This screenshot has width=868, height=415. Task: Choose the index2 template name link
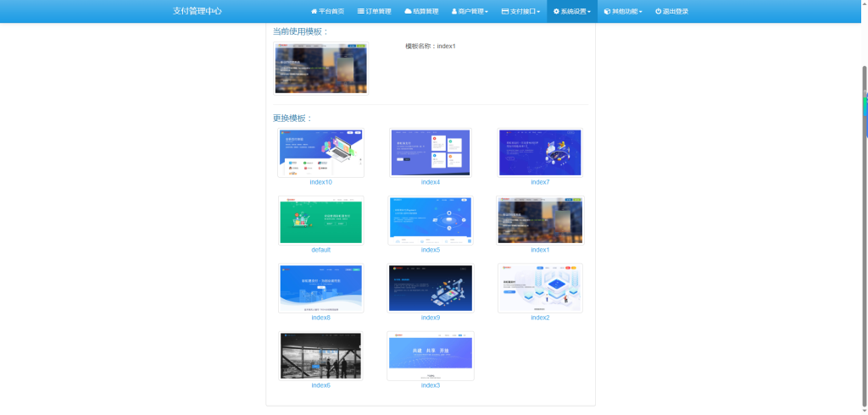pyautogui.click(x=540, y=318)
